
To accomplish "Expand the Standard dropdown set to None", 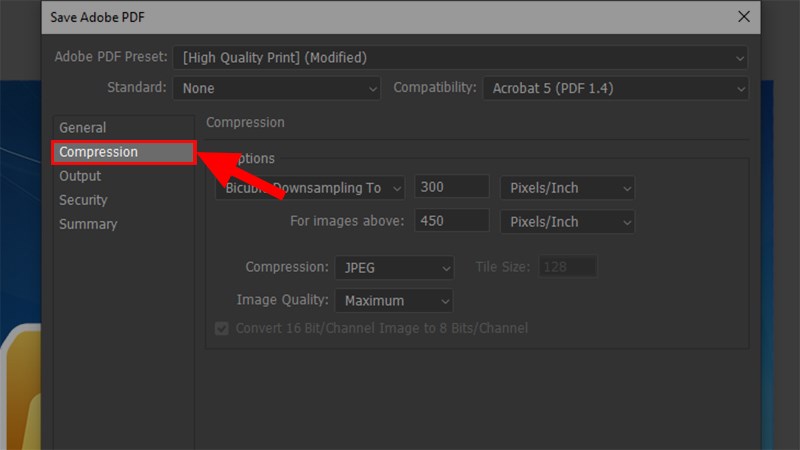I will (x=276, y=88).
